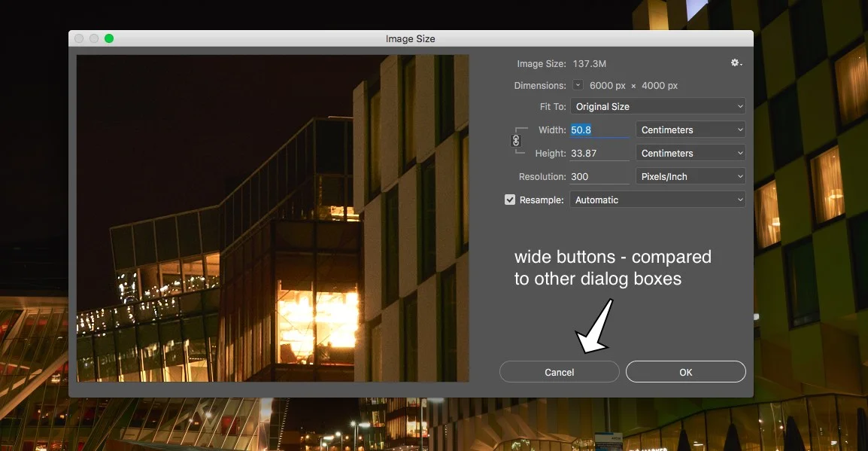Image resolution: width=868 pixels, height=451 pixels.
Task: Expand the Resample Automatic method dropdown
Action: coord(657,200)
